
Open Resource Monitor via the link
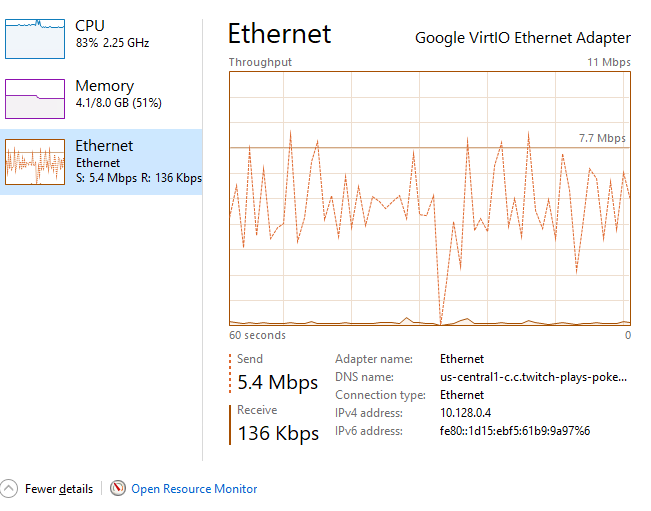pos(194,489)
